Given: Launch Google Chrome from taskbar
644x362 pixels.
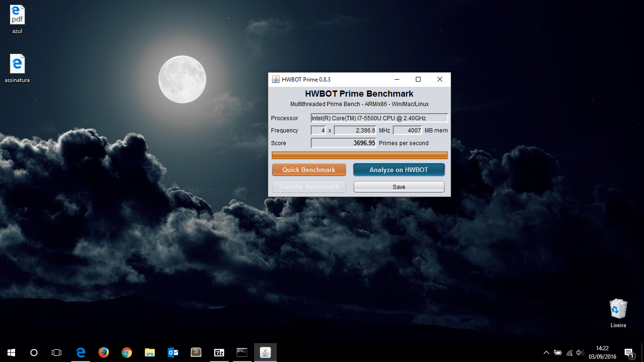Looking at the screenshot, I should pyautogui.click(x=126, y=353).
